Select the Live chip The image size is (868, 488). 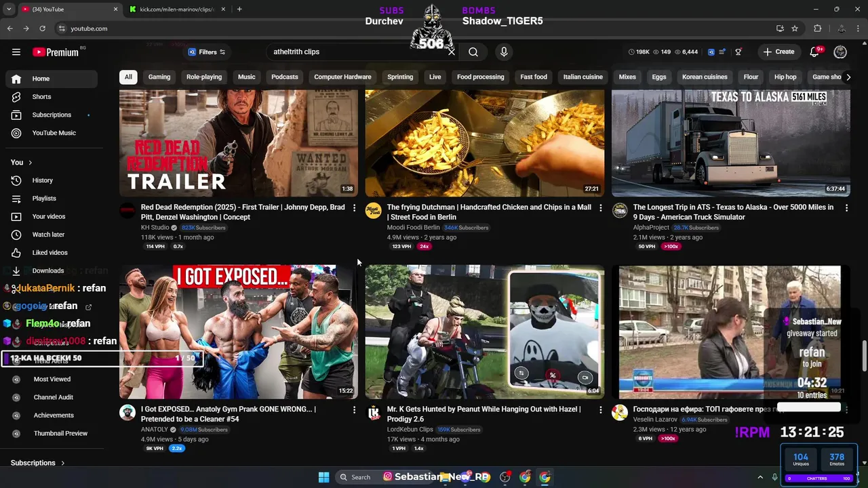click(435, 77)
